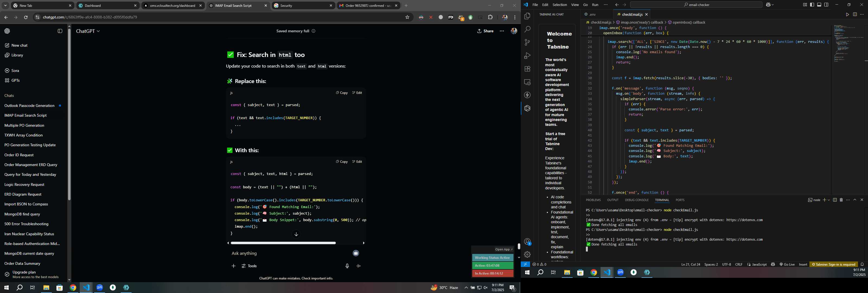Open Run and Debug view in VS Code

coord(527,56)
